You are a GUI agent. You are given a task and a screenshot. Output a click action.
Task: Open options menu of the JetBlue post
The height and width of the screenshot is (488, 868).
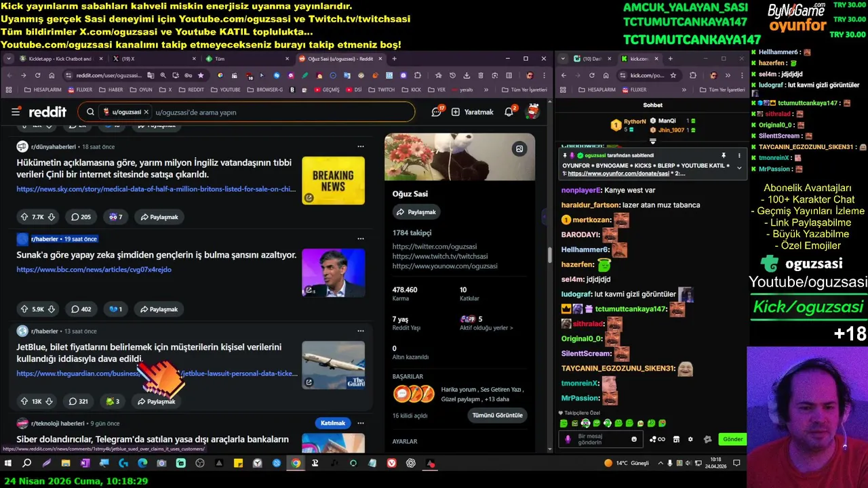[x=361, y=331]
